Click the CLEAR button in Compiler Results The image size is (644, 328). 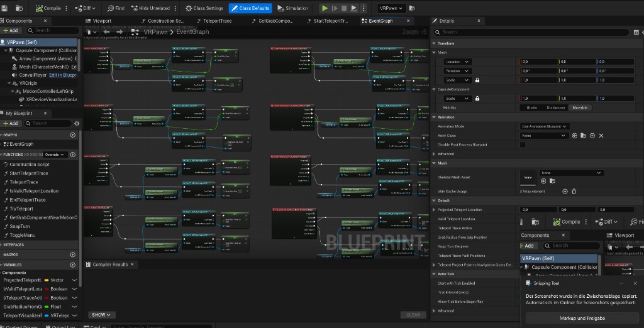tap(413, 315)
